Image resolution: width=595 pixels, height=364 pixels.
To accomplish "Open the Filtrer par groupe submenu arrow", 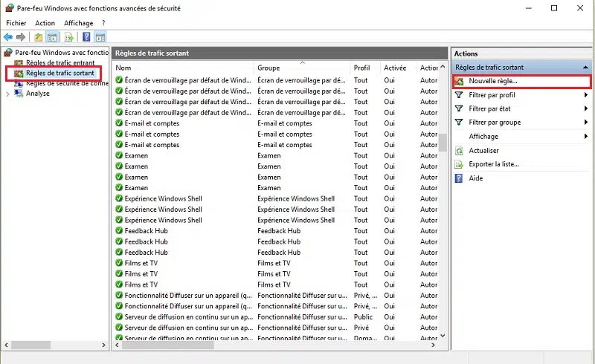I will [586, 123].
